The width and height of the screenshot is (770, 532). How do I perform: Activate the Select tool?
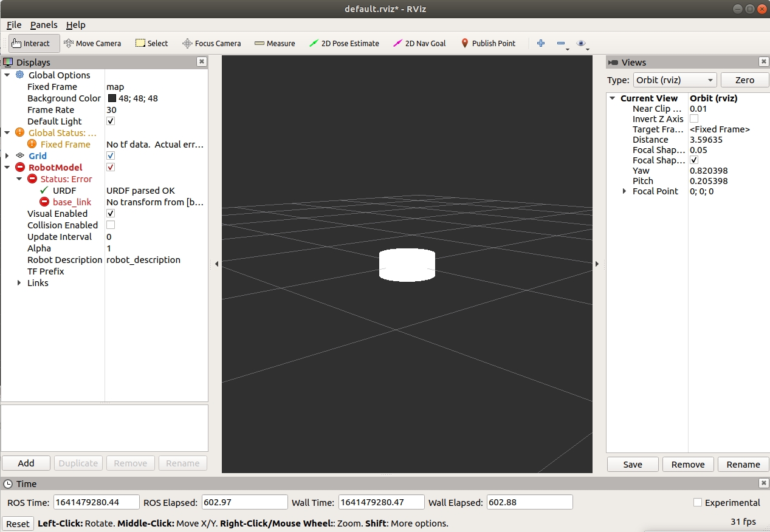coord(151,43)
